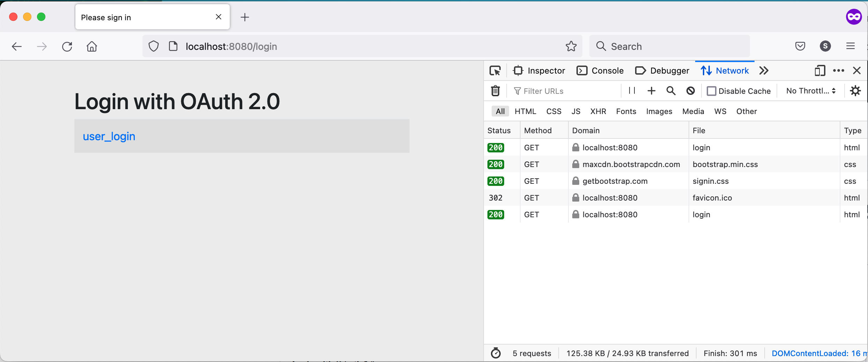Clear network requests with the trash icon

[495, 91]
